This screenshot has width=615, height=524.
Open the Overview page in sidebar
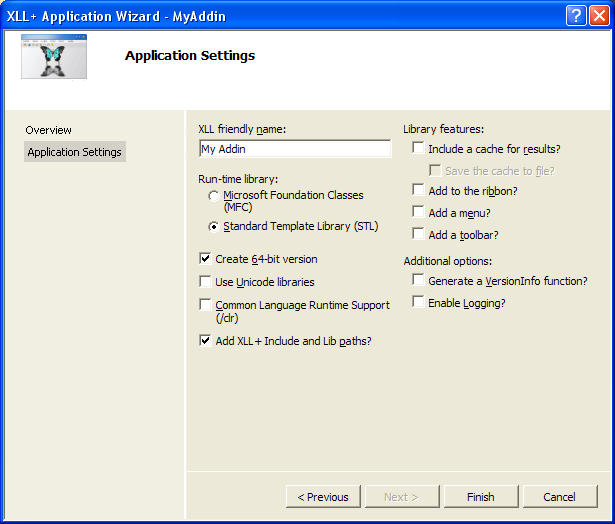click(x=49, y=130)
